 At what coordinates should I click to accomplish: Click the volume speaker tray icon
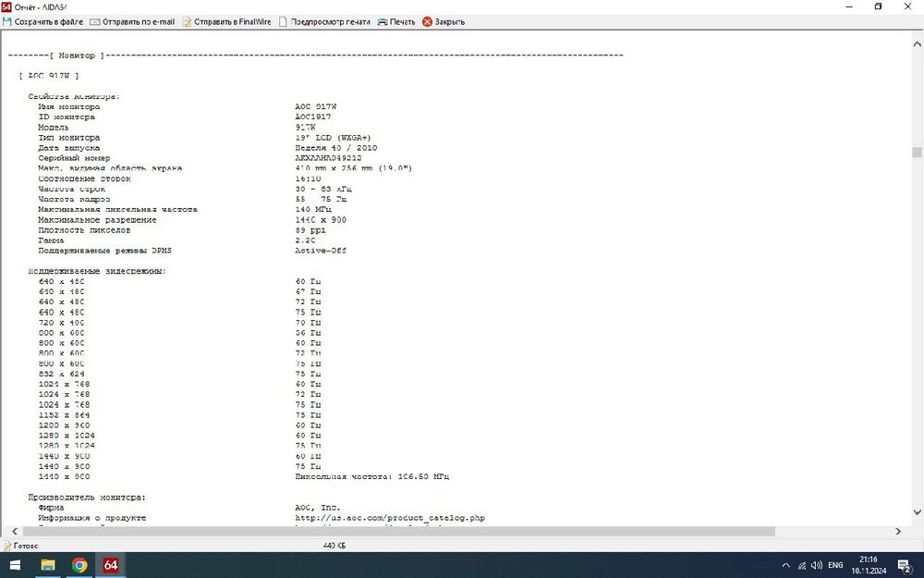(817, 565)
